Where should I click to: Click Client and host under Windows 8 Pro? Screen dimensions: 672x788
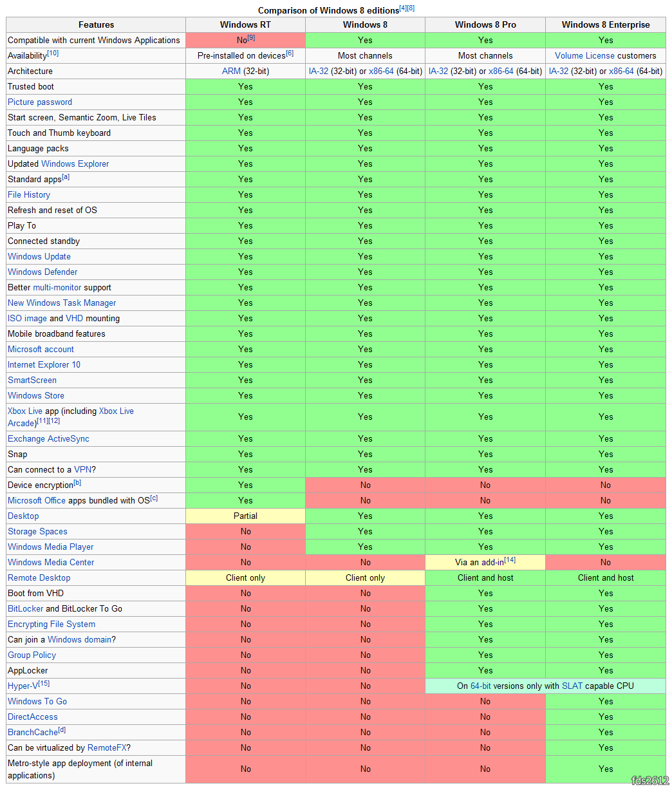click(485, 577)
